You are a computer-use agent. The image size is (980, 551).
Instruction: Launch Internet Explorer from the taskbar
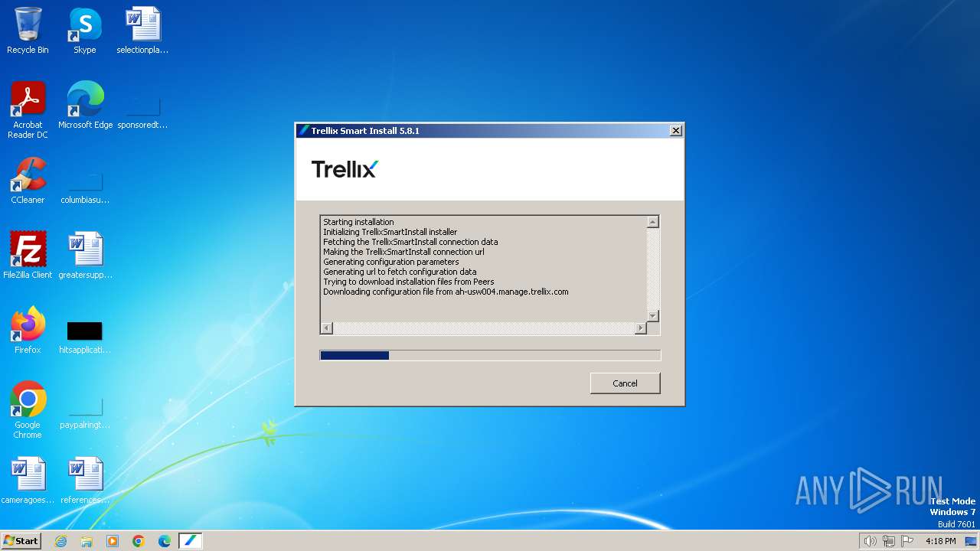point(61,541)
